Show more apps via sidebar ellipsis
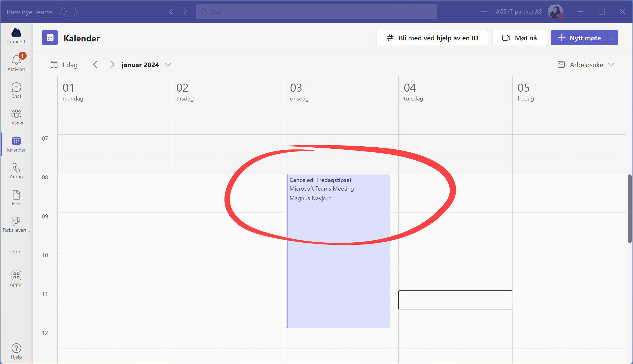Screen dimensions: 633x364 point(16,252)
